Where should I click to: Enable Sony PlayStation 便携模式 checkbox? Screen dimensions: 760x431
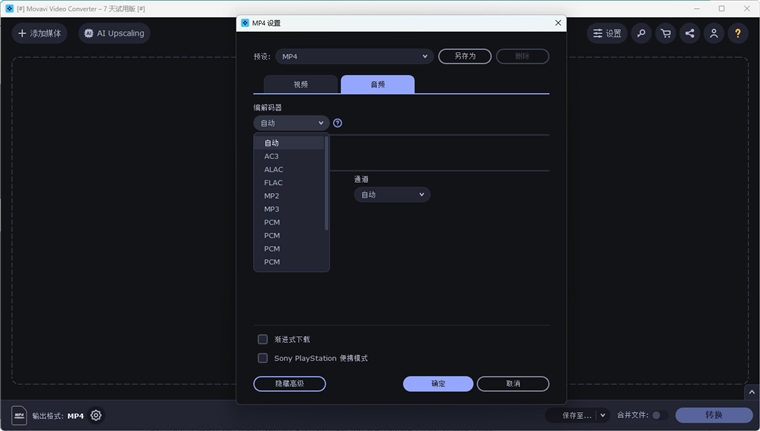[263, 358]
